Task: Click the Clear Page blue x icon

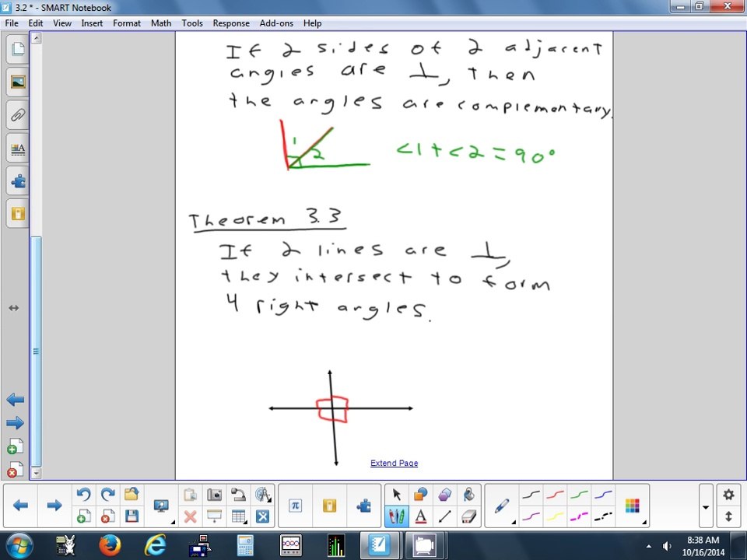Action: (262, 516)
